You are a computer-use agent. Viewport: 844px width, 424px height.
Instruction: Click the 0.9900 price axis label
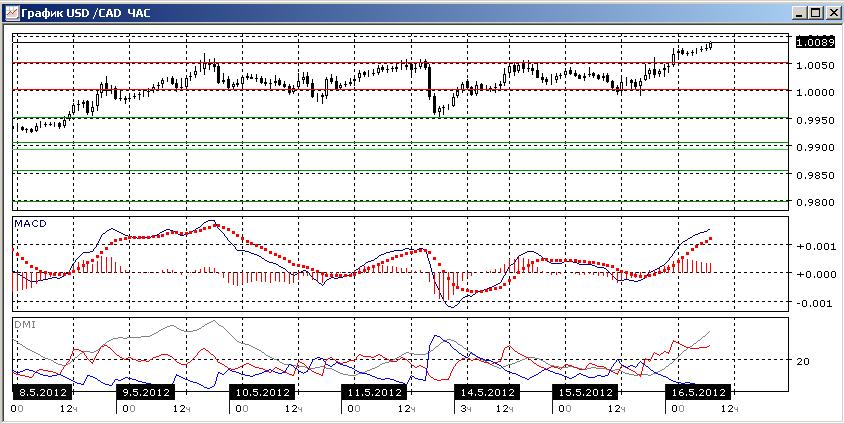tap(814, 147)
